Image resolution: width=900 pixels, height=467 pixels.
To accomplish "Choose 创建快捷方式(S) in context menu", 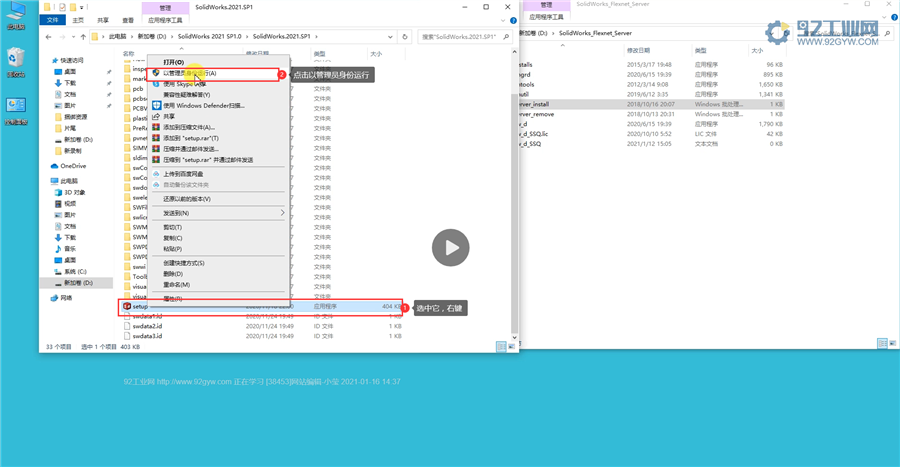I will 184,263.
